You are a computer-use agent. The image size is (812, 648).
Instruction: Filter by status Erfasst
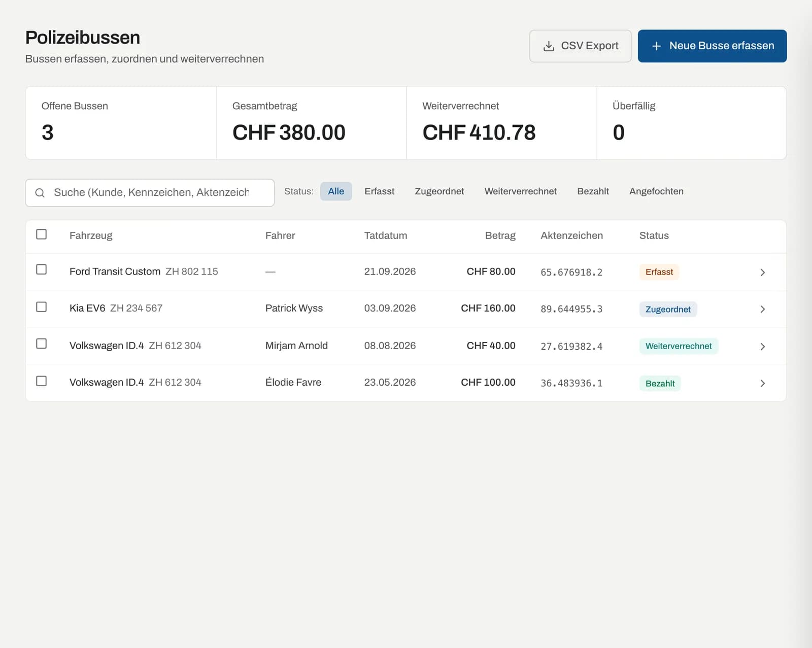click(379, 191)
